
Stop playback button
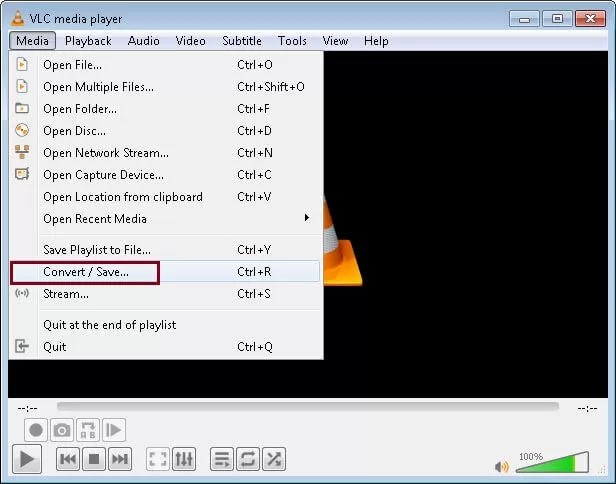point(94,459)
